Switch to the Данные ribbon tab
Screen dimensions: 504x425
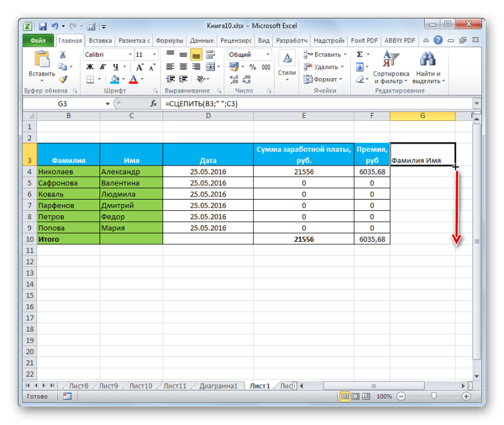click(202, 40)
